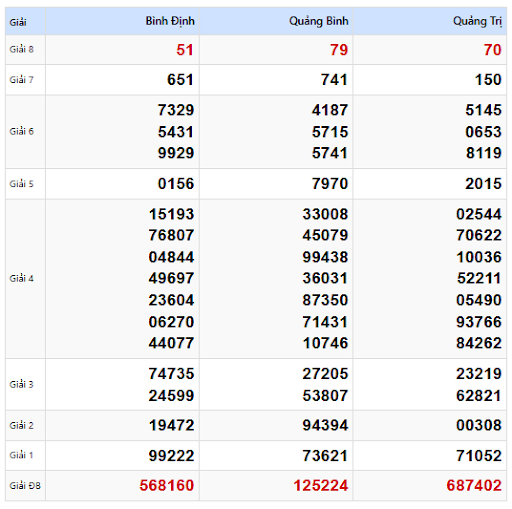512x509 pixels.
Task: Select Giải 2 number 00308
Action: tap(479, 425)
